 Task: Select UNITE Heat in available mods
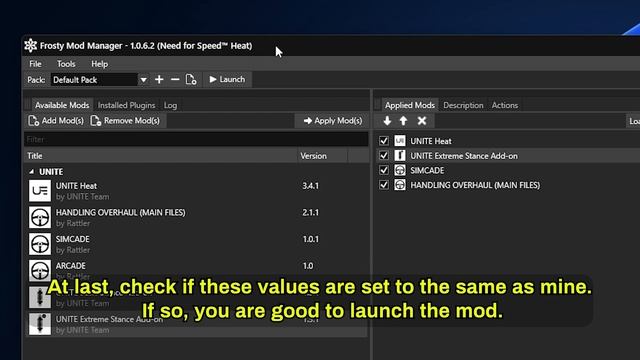(196, 191)
